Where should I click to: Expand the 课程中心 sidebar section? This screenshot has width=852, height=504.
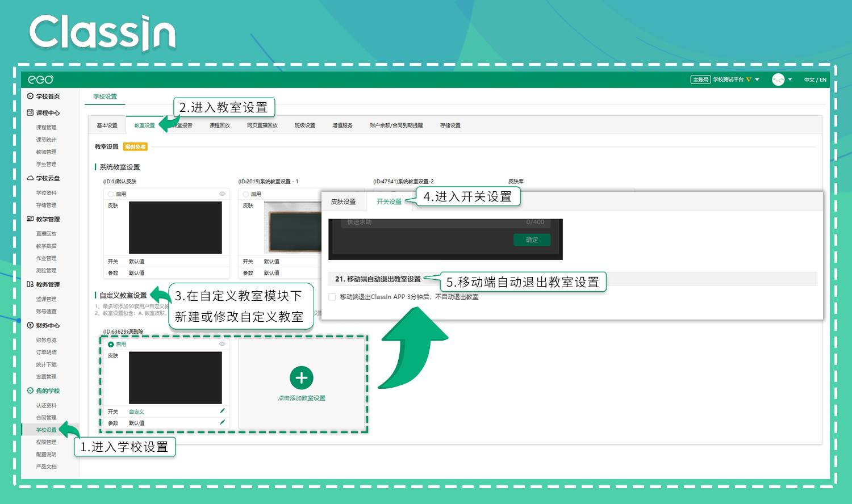point(48,113)
